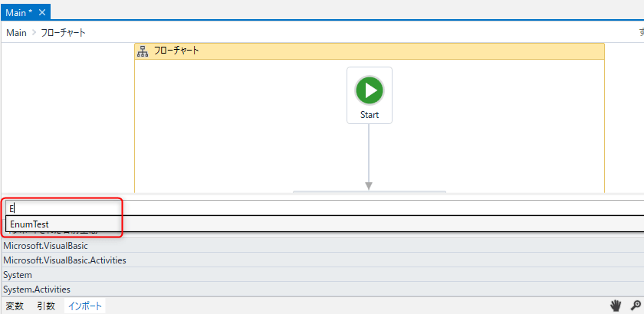This screenshot has height=314, width=644.
Task: Click the green Start node play icon
Action: 370,90
